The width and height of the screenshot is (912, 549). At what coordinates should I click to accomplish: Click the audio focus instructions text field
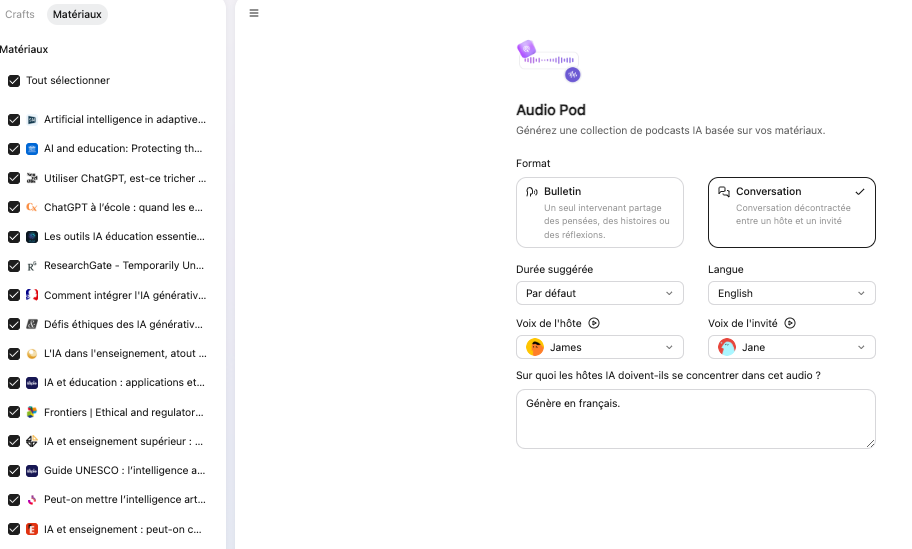[x=695, y=419]
